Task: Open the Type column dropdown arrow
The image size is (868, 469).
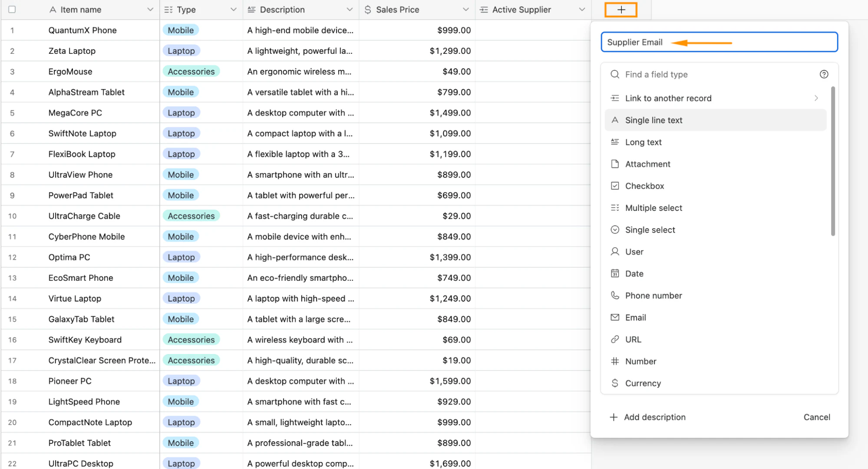Action: point(233,10)
